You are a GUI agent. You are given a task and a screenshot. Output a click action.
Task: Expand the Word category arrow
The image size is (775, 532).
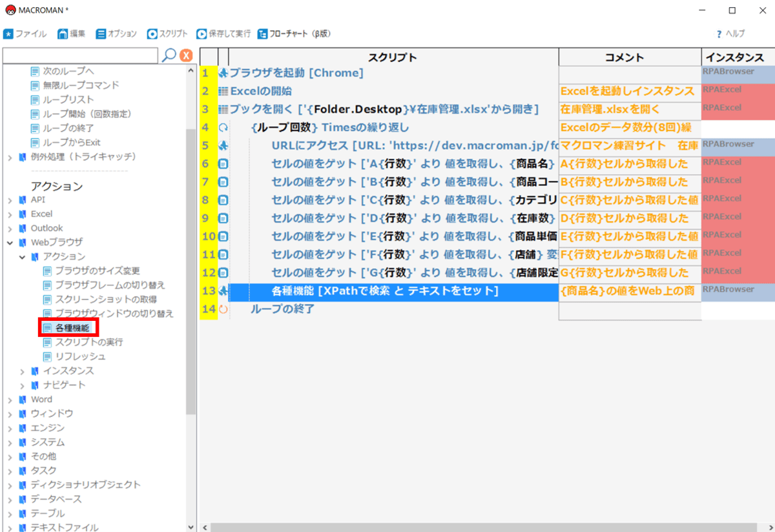(10, 400)
